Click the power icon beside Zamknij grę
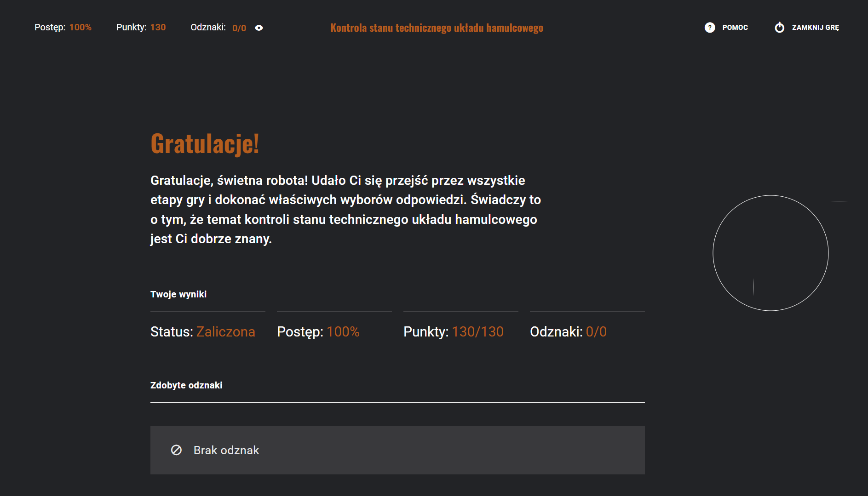The image size is (868, 496). 780,28
